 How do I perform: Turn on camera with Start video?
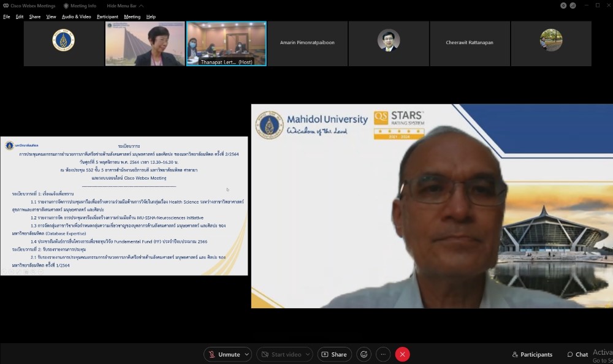coord(281,354)
